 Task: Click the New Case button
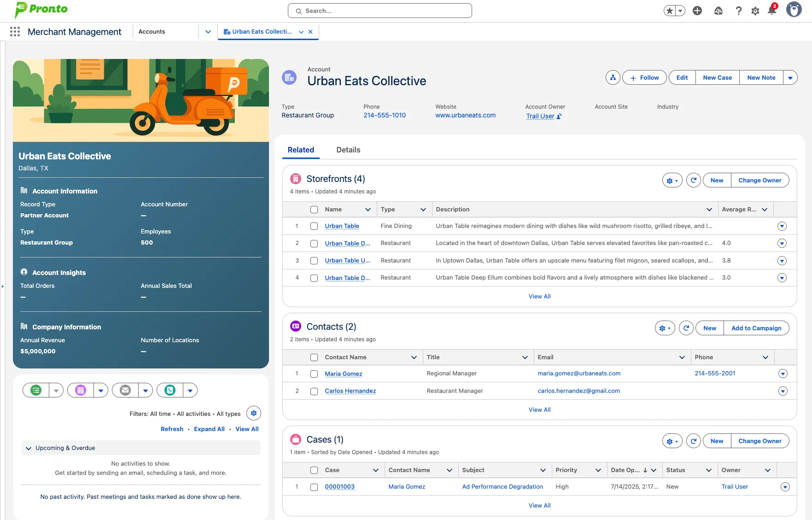[717, 78]
